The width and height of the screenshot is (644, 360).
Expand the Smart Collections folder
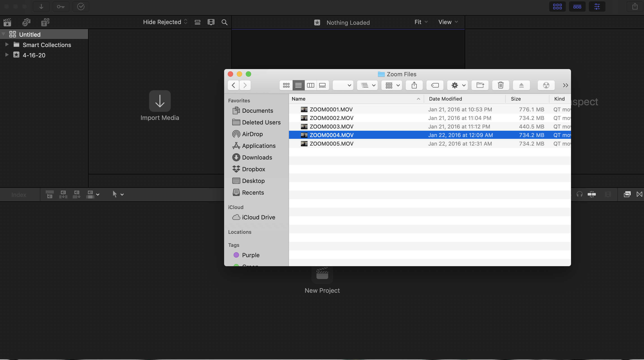[7, 45]
